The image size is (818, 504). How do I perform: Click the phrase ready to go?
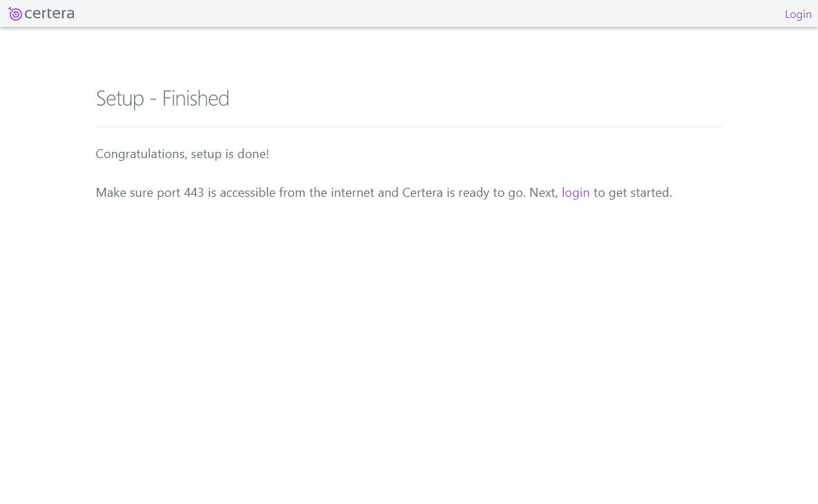(x=491, y=193)
